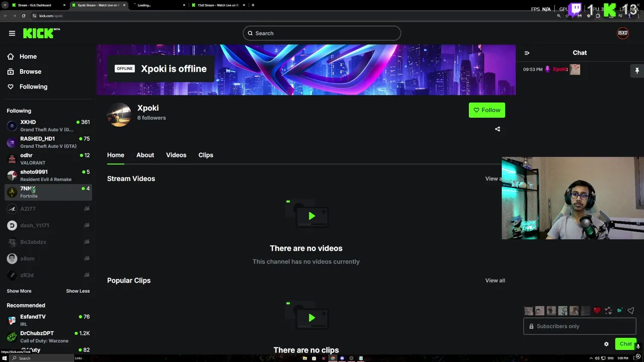
Task: Click the Home icon in sidebar
Action: (11, 56)
